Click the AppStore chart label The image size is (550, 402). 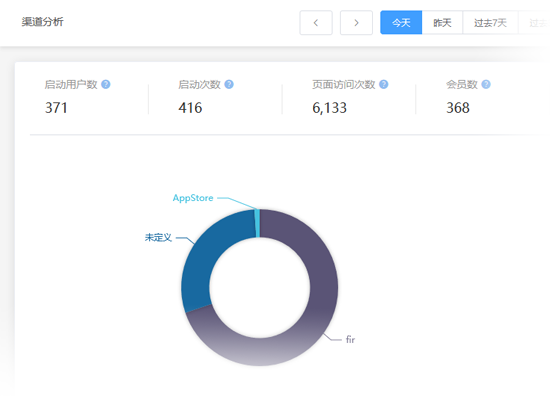pos(193,198)
